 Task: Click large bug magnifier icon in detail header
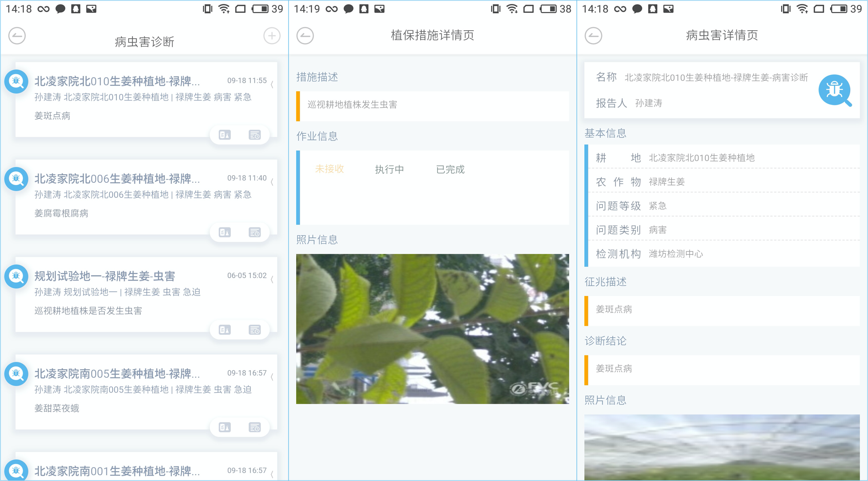pyautogui.click(x=835, y=90)
